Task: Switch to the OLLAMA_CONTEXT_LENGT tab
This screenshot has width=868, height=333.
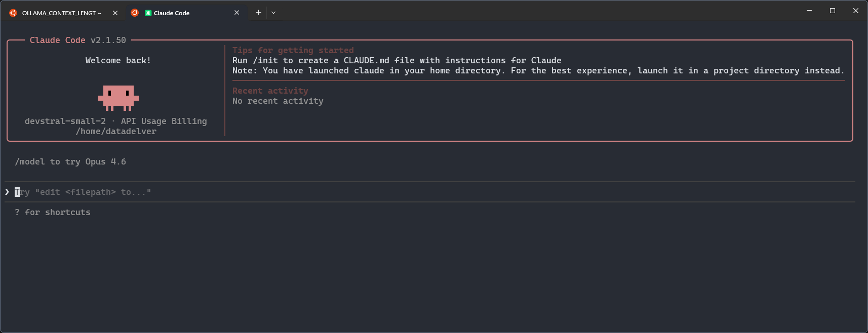Action: coord(61,13)
